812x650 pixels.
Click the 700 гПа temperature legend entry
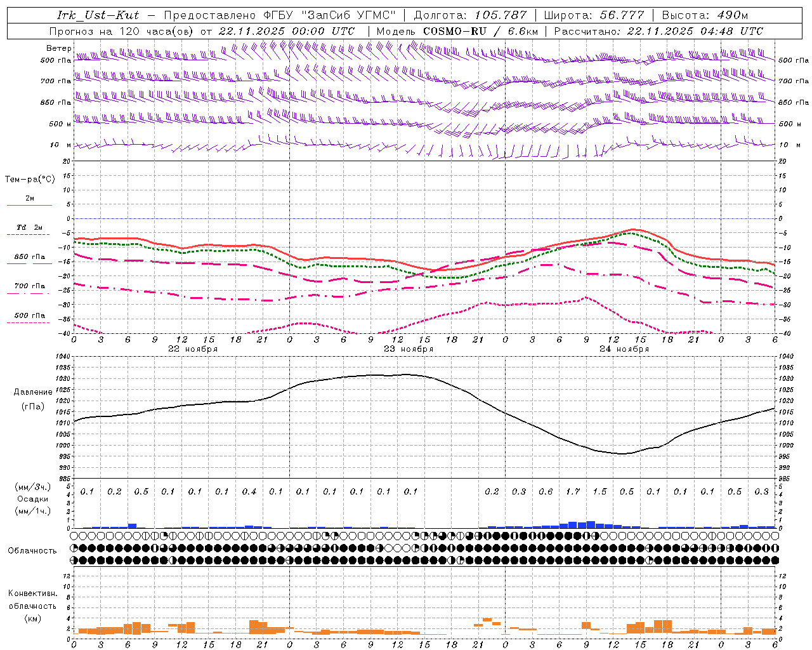click(29, 286)
